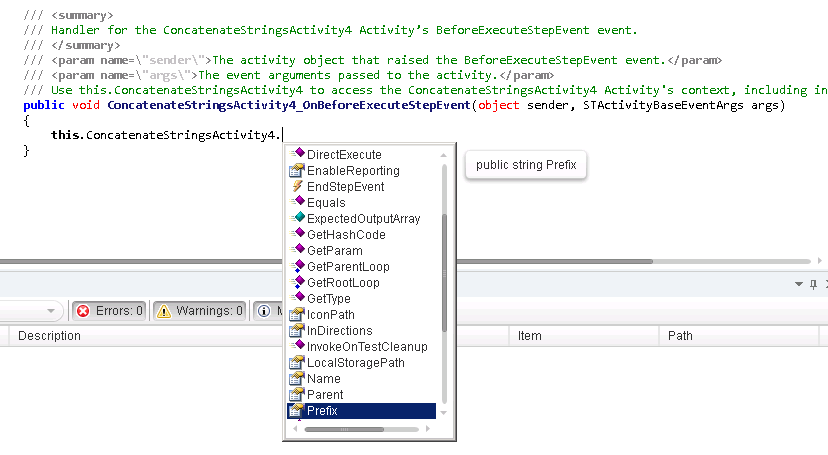Select DirectExecute method icon in autocomplete
The width and height of the screenshot is (828, 455).
point(296,154)
